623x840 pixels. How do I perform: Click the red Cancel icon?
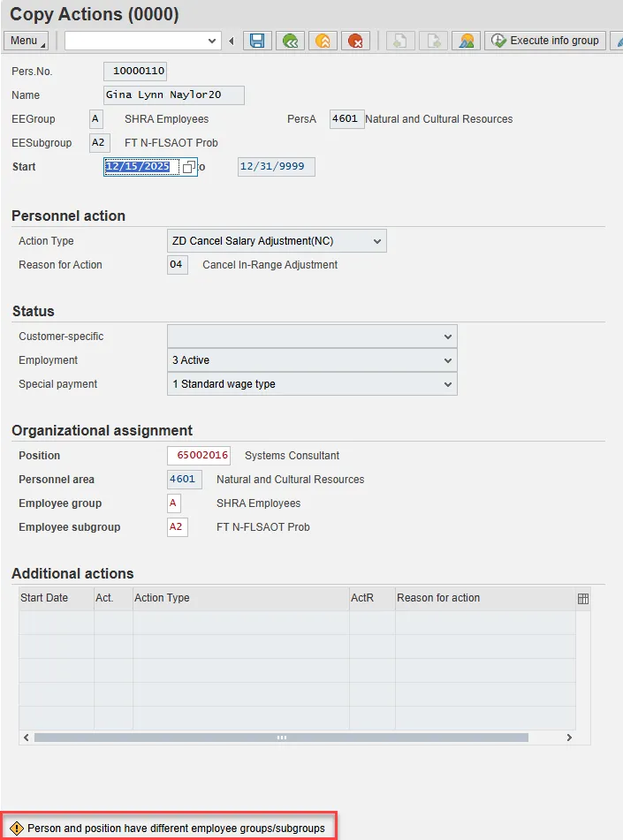pyautogui.click(x=355, y=41)
